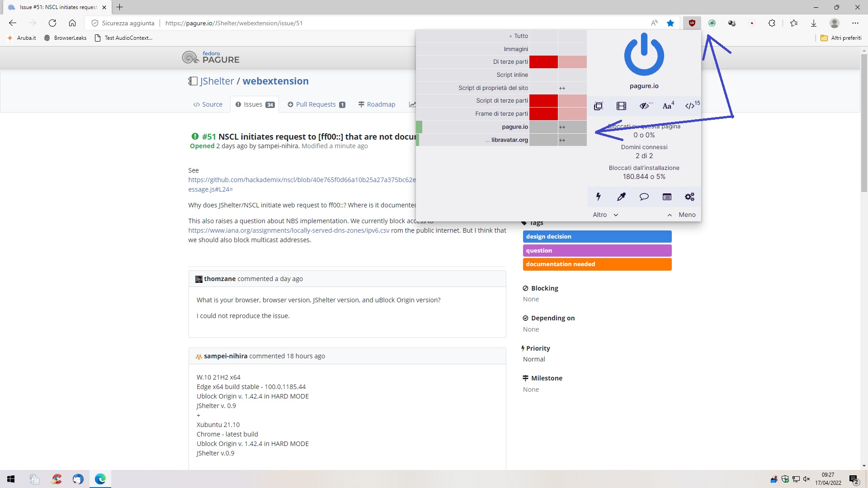Open the thomzane commenter profile
Screen dimensions: 868x488
[x=220, y=279]
